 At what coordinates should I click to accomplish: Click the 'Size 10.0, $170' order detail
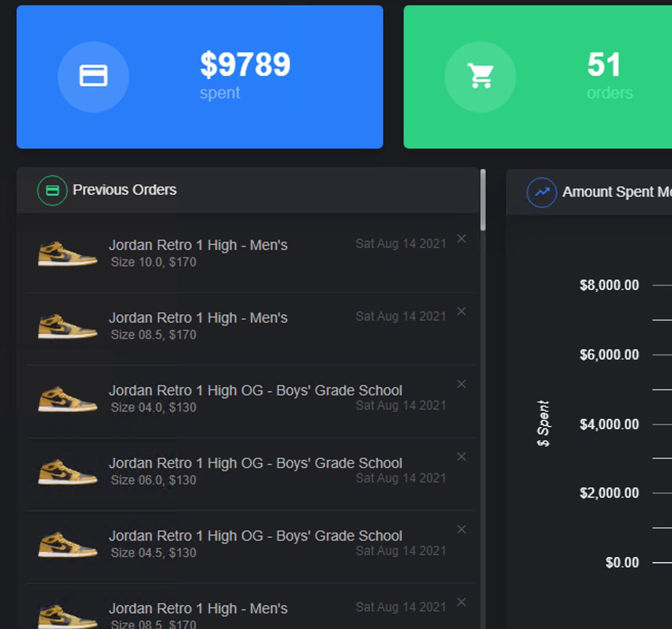click(x=153, y=262)
